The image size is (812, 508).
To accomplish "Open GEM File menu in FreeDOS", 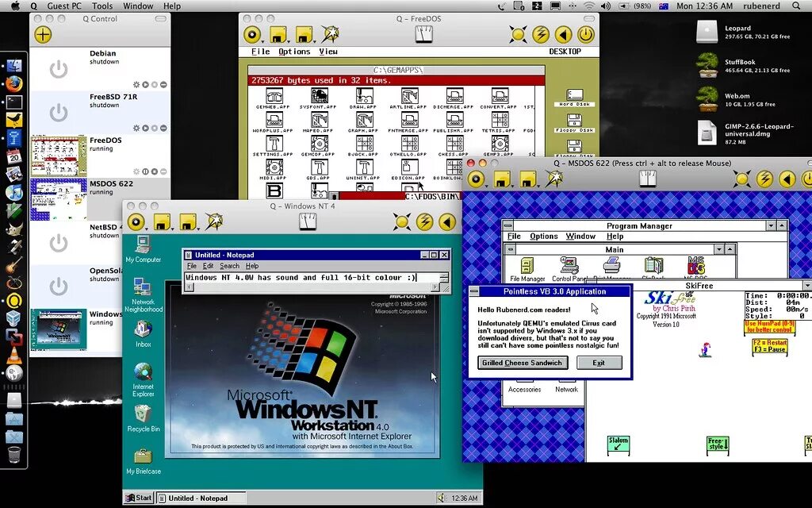I will (260, 52).
